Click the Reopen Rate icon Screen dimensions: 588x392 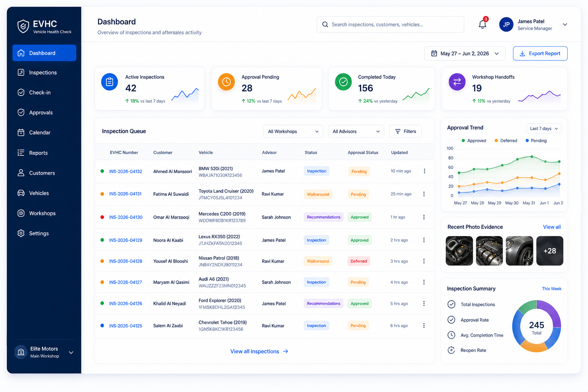click(x=451, y=350)
